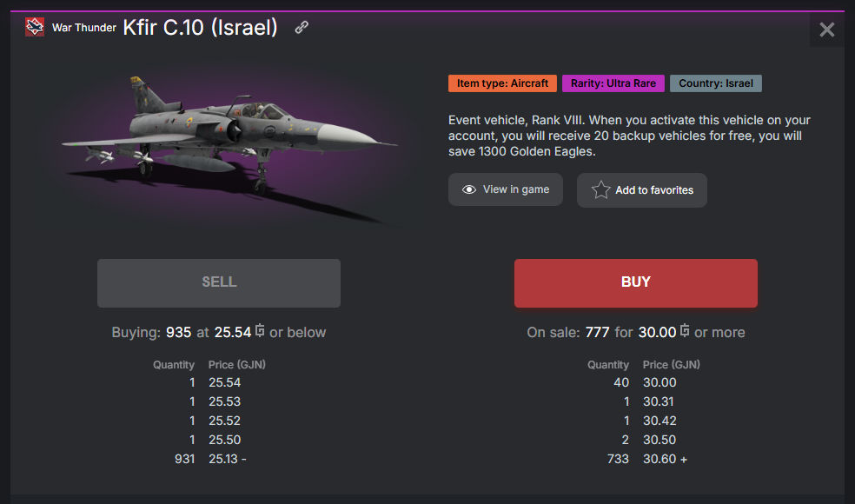Click the Kfir C.10 (Israel) title

pos(200,28)
